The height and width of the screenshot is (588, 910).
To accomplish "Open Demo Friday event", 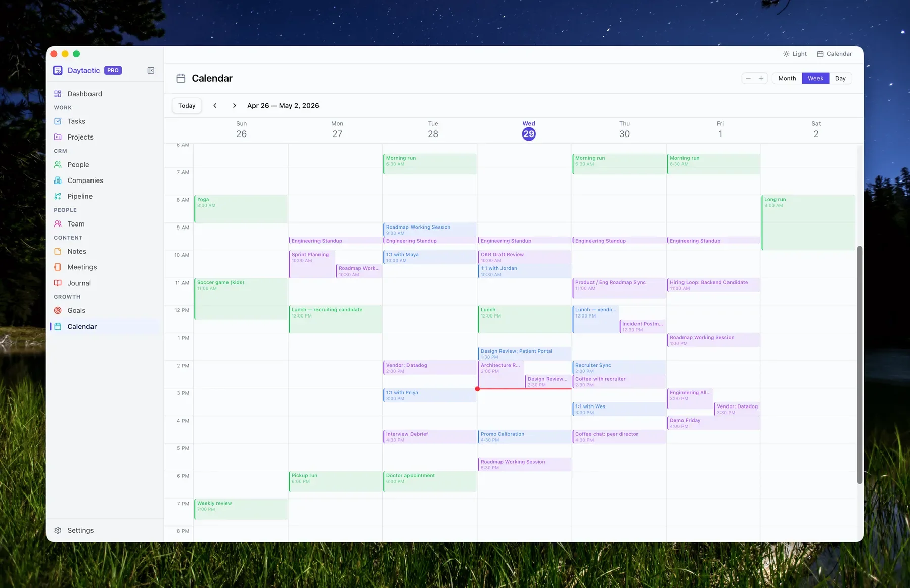I will click(714, 423).
